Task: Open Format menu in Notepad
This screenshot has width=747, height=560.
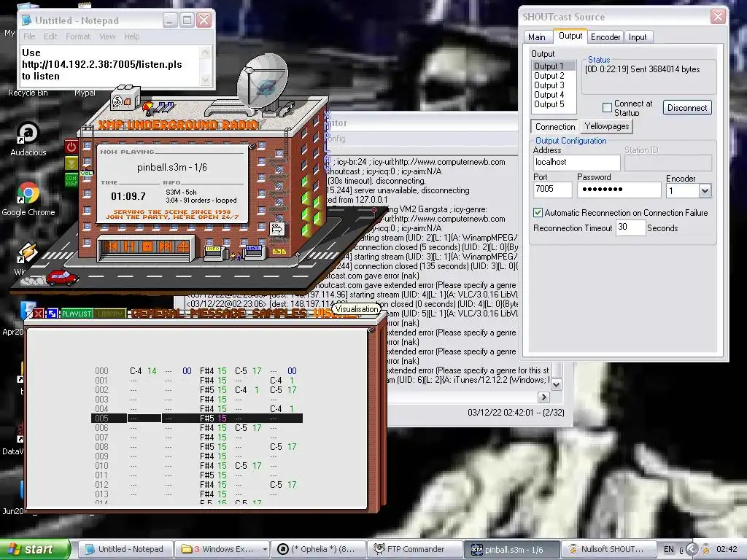Action: point(77,36)
